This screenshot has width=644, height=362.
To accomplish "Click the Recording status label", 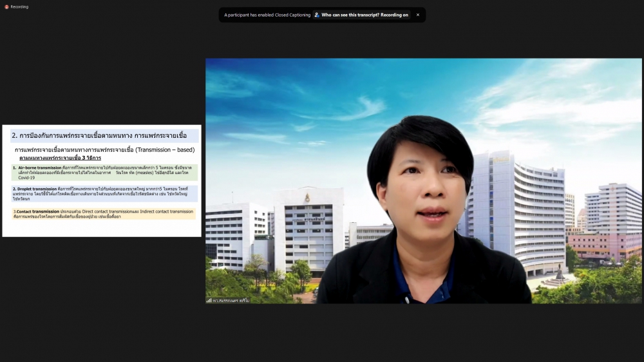I will pos(19,7).
